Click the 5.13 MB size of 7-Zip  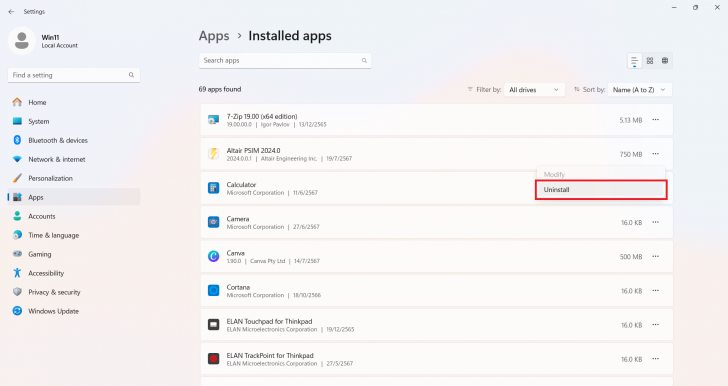tap(630, 120)
